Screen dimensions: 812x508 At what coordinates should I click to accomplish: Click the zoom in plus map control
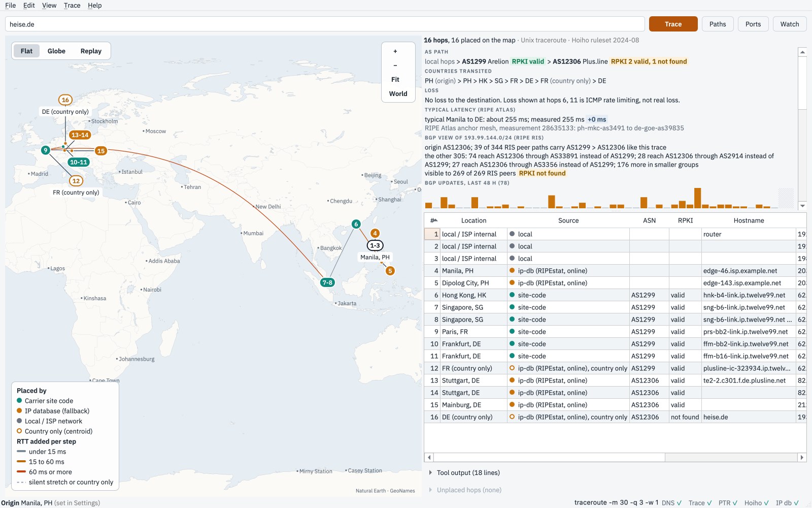395,51
